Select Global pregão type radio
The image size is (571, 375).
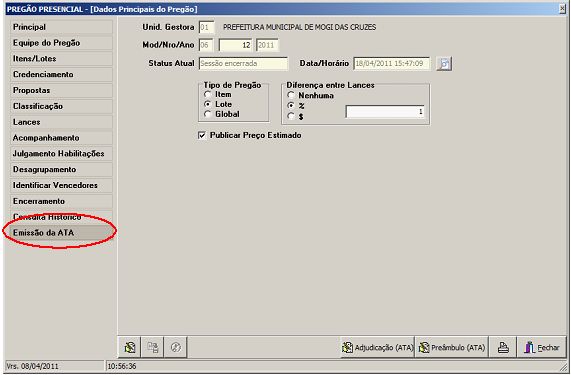pos(208,114)
